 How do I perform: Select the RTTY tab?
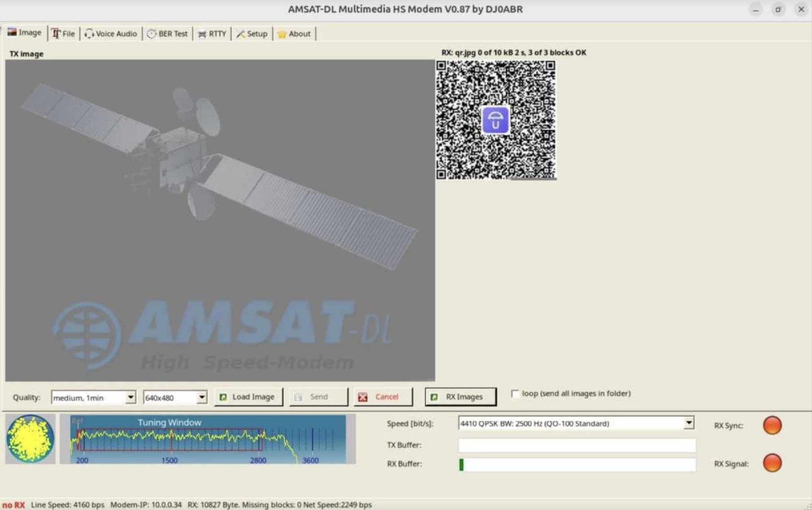coord(212,34)
